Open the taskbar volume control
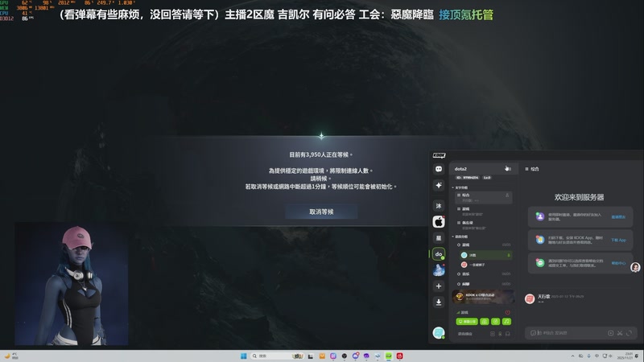Screen dimensions: 644x362 (x=611, y=356)
